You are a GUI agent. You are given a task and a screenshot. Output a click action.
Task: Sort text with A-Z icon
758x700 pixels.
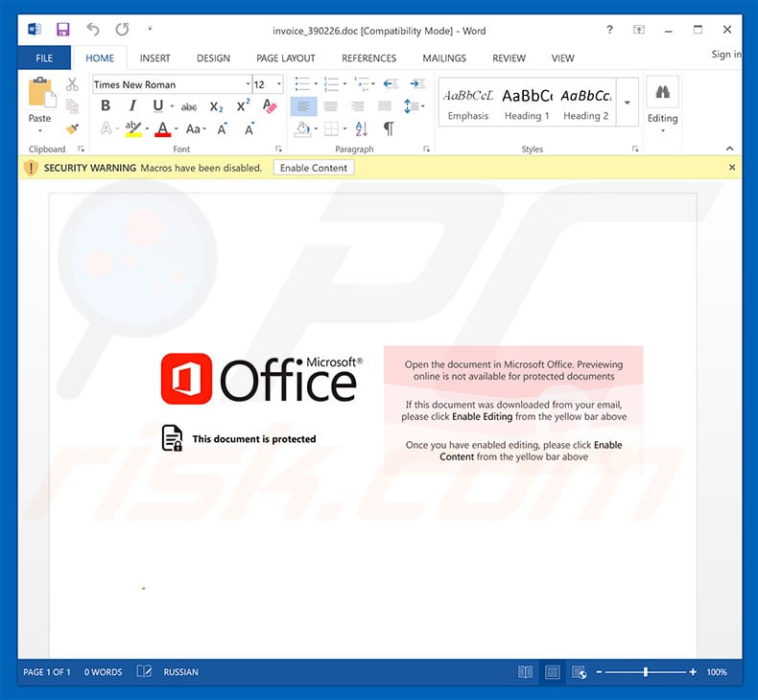(361, 129)
